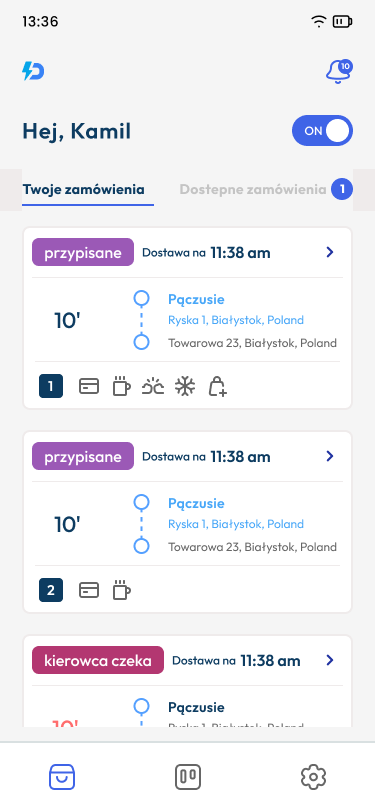Screen dimensions: 375x809
Task: Tap the number 2 badge on second order
Action: 51,590
